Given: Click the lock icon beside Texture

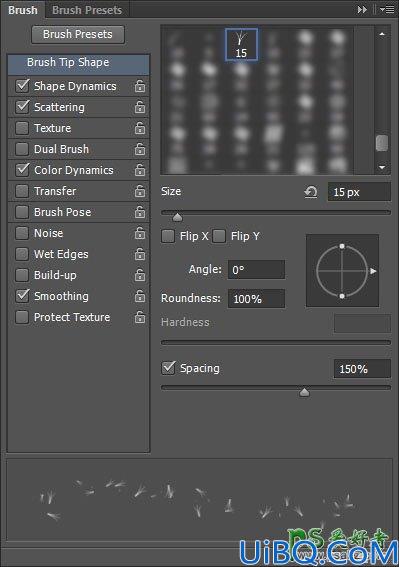Looking at the screenshot, I should coord(140,128).
